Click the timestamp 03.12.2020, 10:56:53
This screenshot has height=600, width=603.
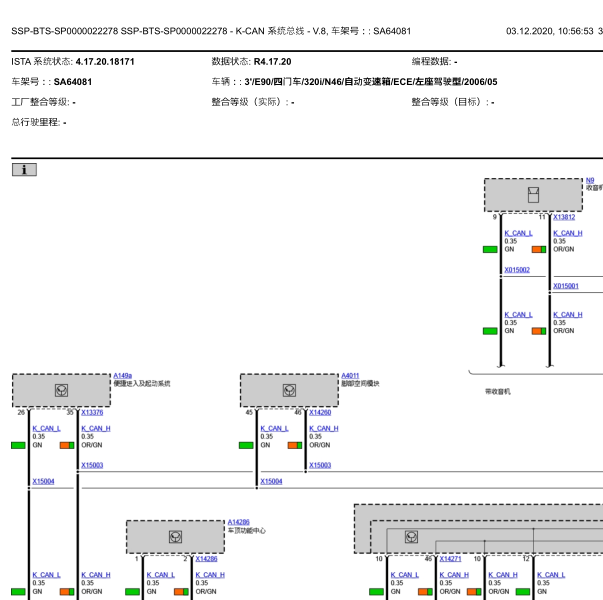coord(550,31)
